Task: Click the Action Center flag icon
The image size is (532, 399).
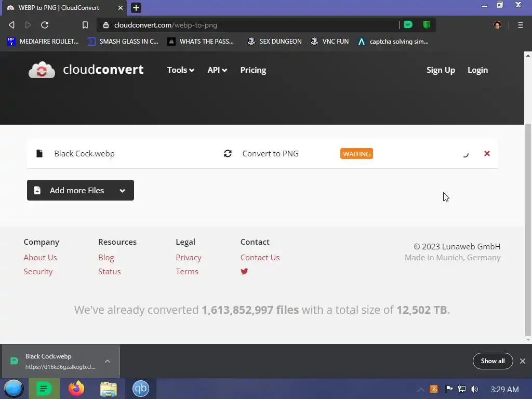Action: point(449,389)
